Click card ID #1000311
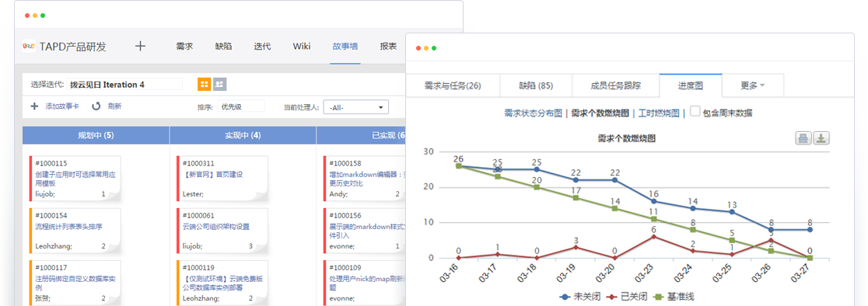 point(198,164)
